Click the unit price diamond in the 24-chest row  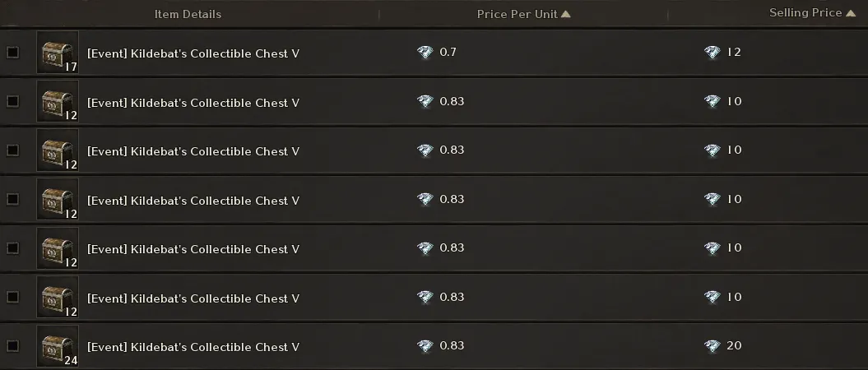[x=425, y=346]
